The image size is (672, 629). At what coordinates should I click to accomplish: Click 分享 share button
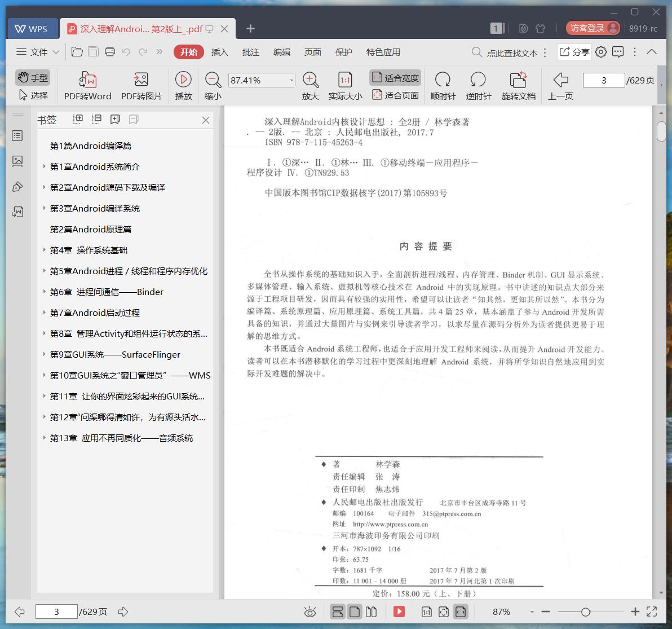pyautogui.click(x=574, y=52)
